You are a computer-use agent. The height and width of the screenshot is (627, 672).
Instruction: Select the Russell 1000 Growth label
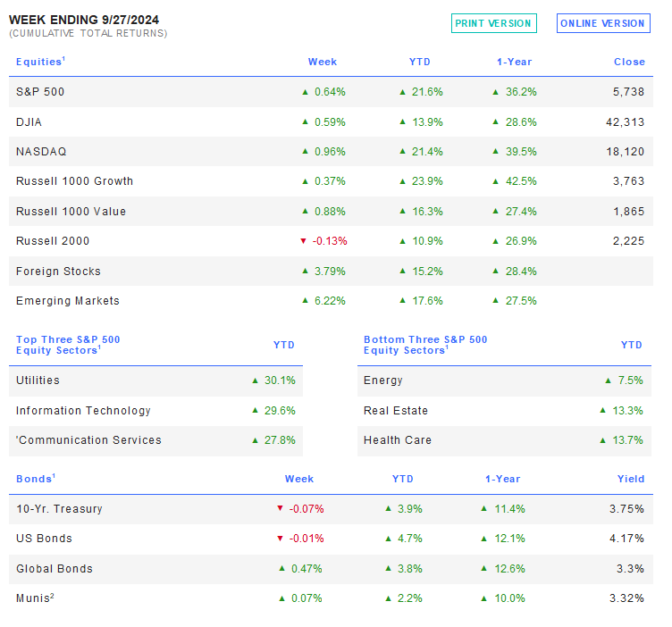[74, 181]
